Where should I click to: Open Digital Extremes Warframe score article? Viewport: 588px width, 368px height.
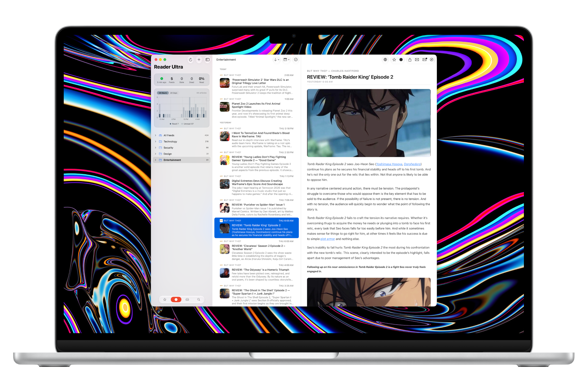[256, 185]
